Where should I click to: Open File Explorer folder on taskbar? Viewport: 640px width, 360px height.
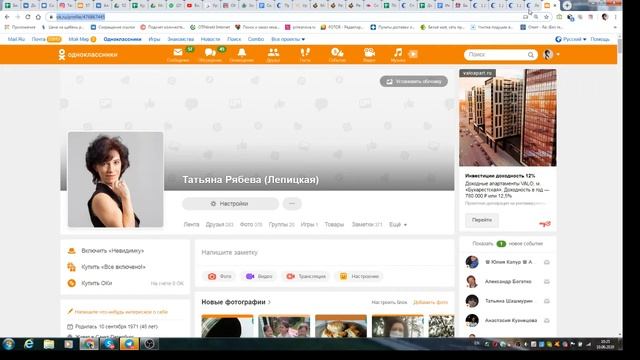49,344
